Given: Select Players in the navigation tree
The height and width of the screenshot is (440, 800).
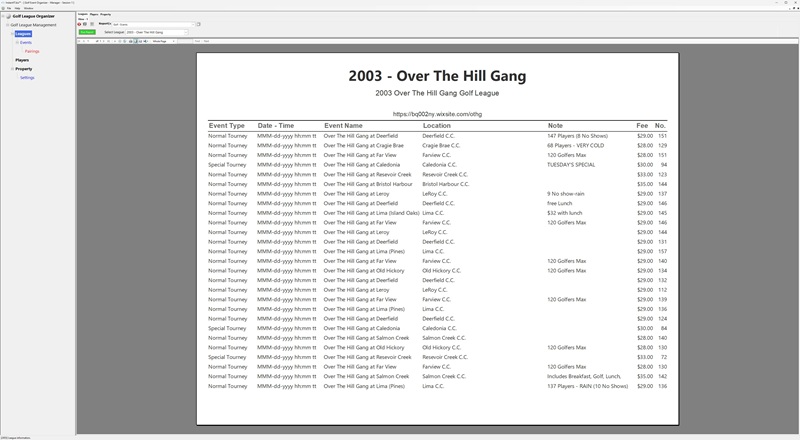Looking at the screenshot, I should tap(22, 60).
